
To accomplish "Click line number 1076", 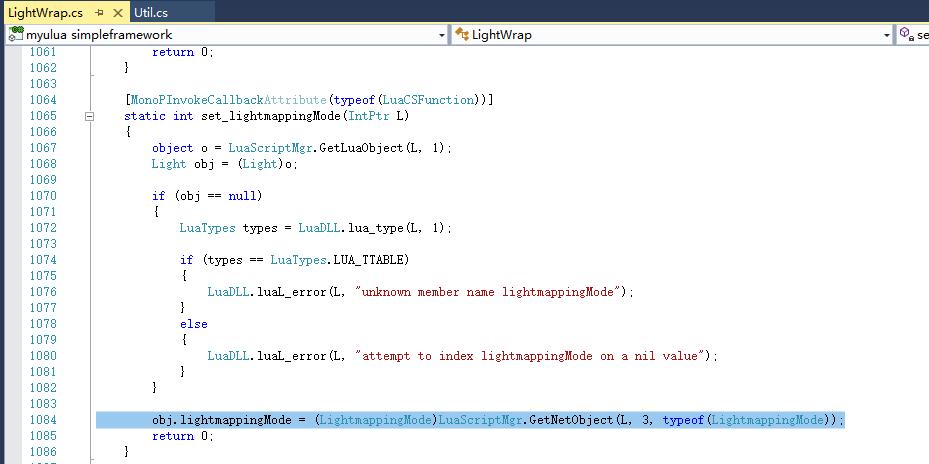I will (x=43, y=292).
